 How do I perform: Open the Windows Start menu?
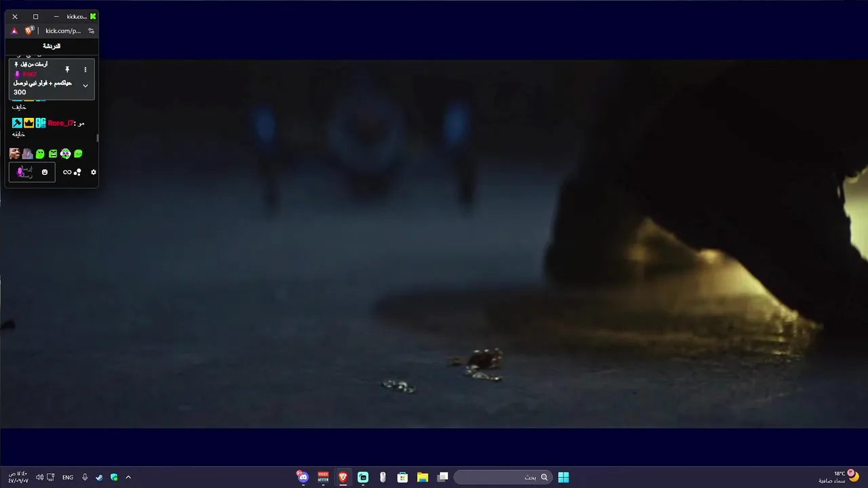(564, 477)
